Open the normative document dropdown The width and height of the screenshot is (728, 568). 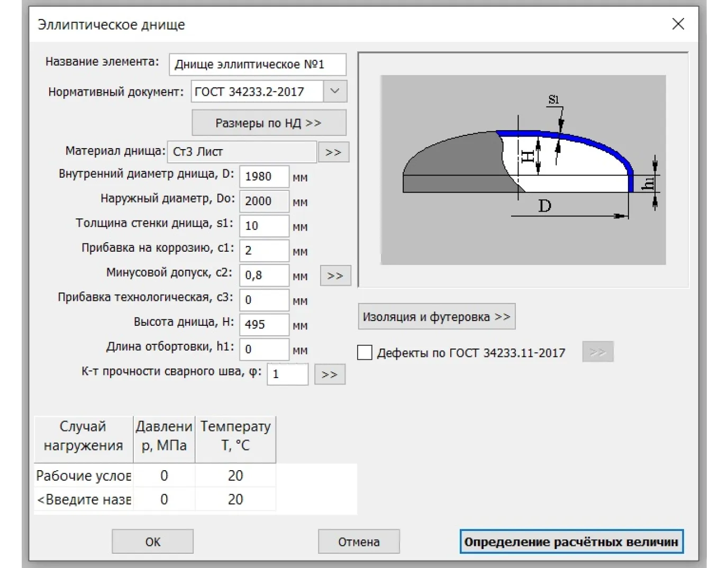click(x=335, y=91)
